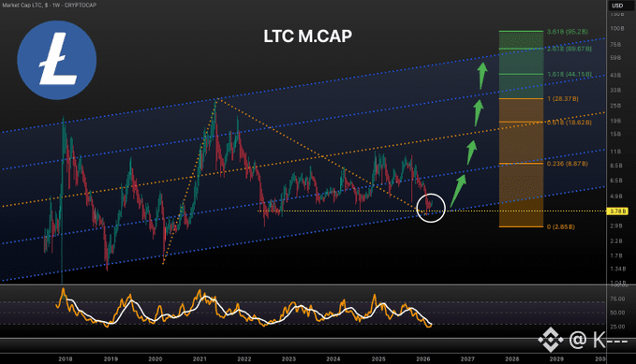Click the blue Litecoin logo
636x364 pixels.
pyautogui.click(x=57, y=61)
